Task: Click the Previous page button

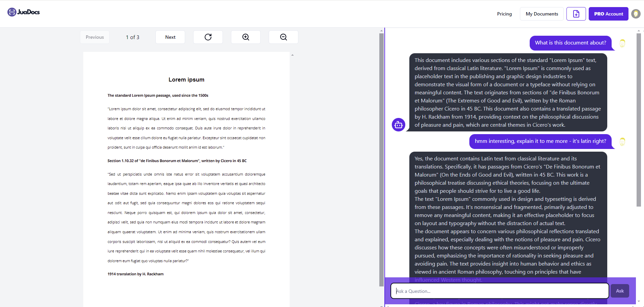Action: pos(95,37)
